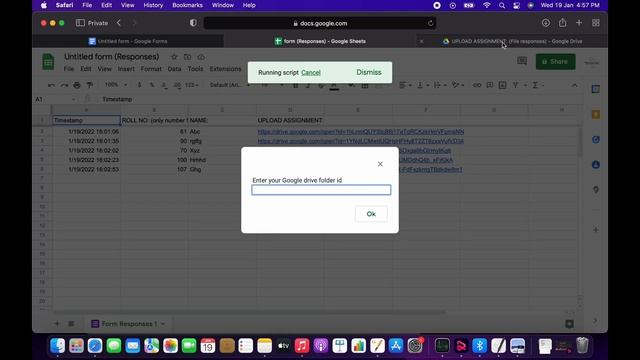Image resolution: width=640 pixels, height=360 pixels.
Task: Print the spreadsheet
Action: pyautogui.click(x=77, y=85)
